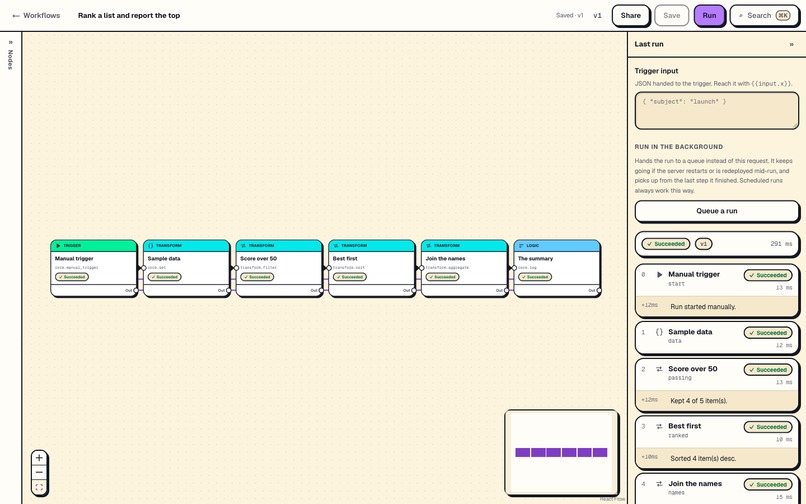This screenshot has width=806, height=504.
Task: Click the Out handle of Best first node
Action: pos(413,291)
